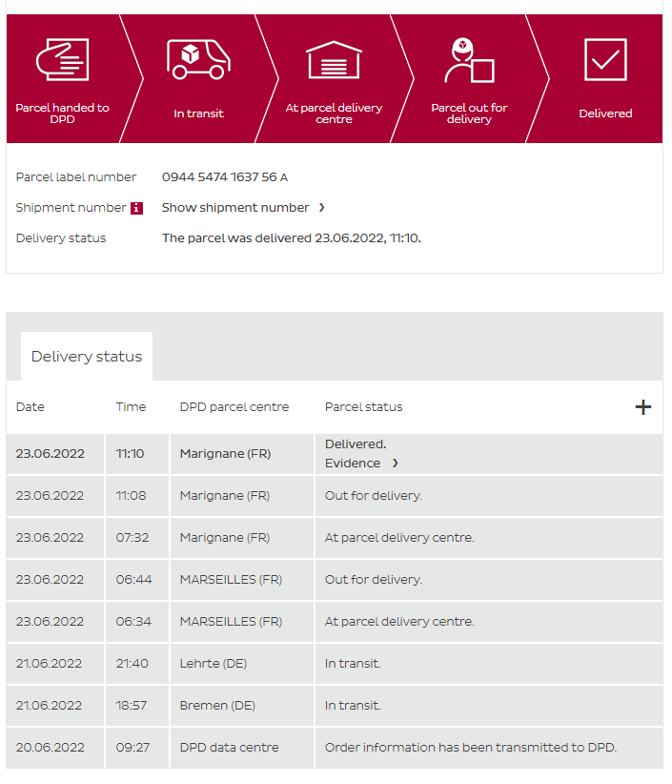Click the shipment number info icon
This screenshot has height=784, width=672.
pos(136,208)
